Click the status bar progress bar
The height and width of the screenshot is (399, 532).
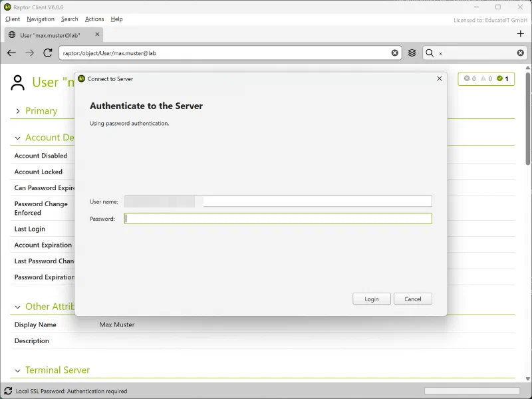472,391
